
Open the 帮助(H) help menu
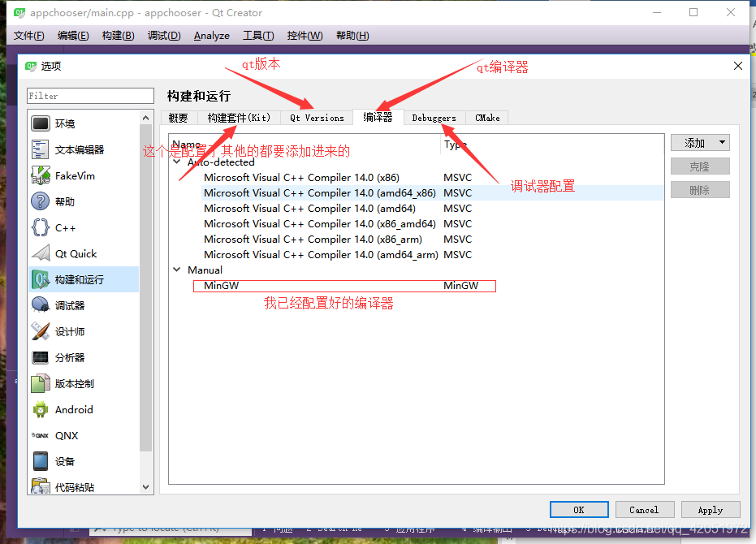pyautogui.click(x=352, y=36)
